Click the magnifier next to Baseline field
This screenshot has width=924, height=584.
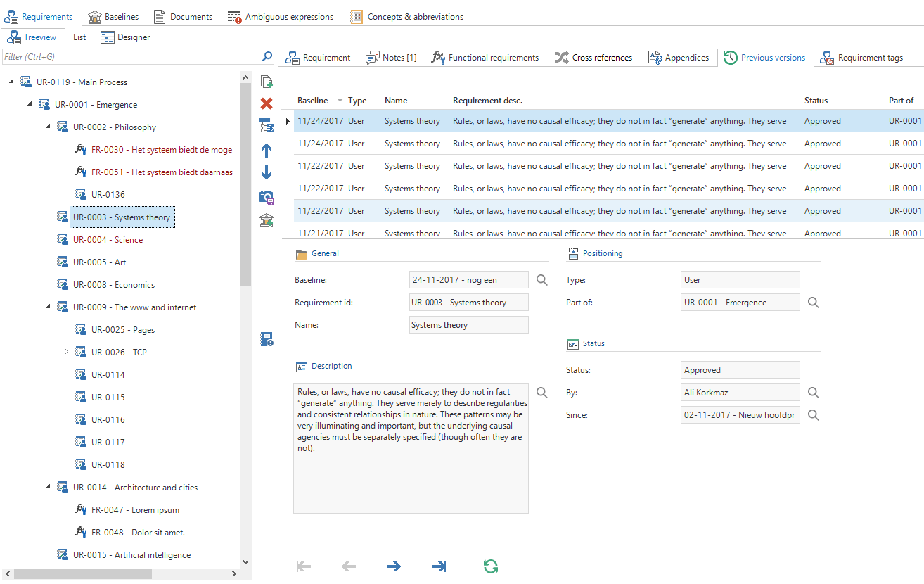(542, 280)
